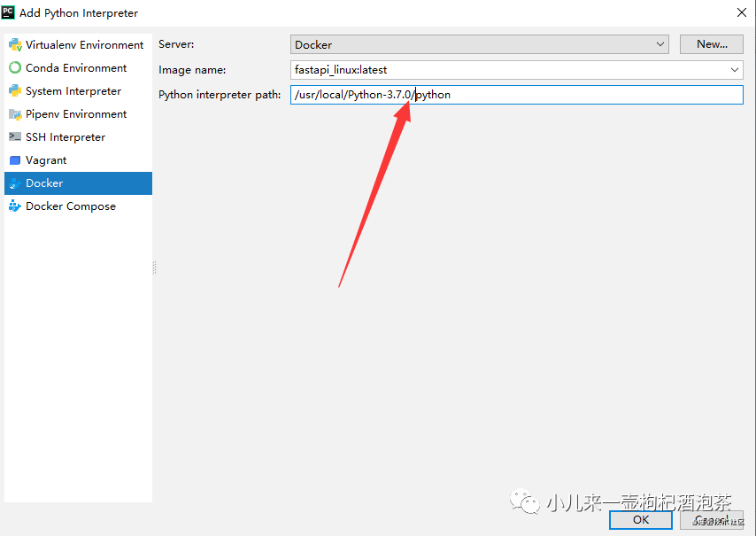Screen dimensions: 756x536
Task: Click the System Interpreter python icon
Action: click(x=15, y=90)
